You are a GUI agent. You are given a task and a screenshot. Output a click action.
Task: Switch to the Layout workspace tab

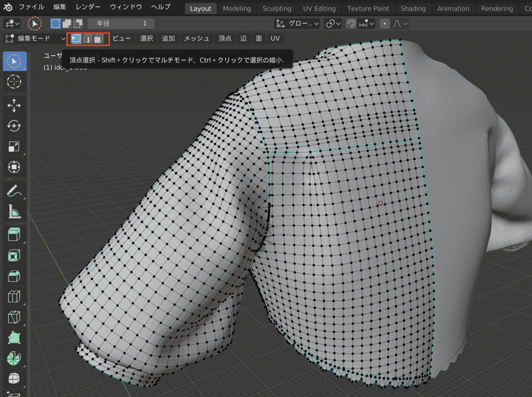[x=200, y=9]
